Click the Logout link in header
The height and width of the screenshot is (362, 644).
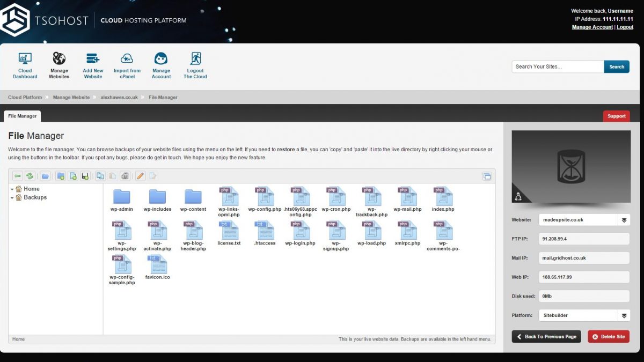pyautogui.click(x=625, y=27)
